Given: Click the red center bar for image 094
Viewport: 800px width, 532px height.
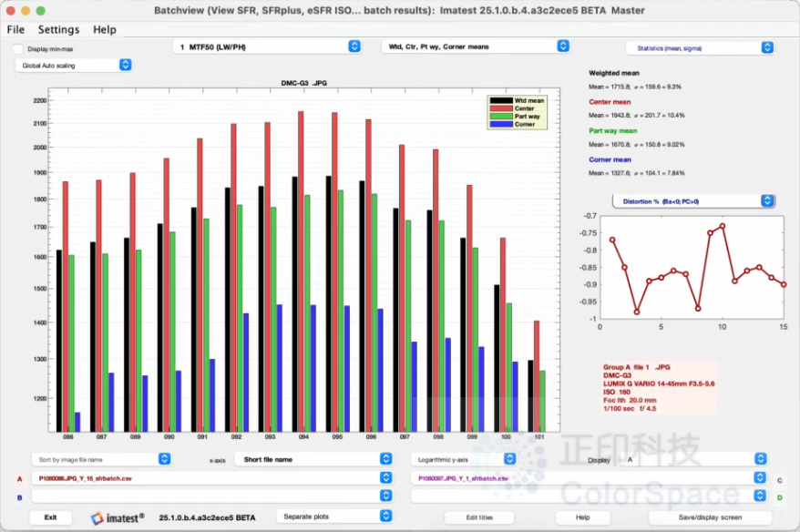Looking at the screenshot, I should [301, 271].
